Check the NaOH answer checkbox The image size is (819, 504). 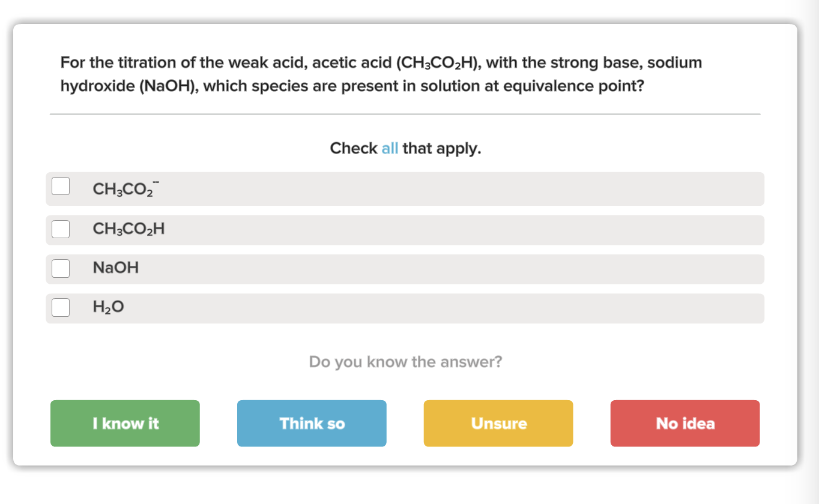click(x=61, y=269)
